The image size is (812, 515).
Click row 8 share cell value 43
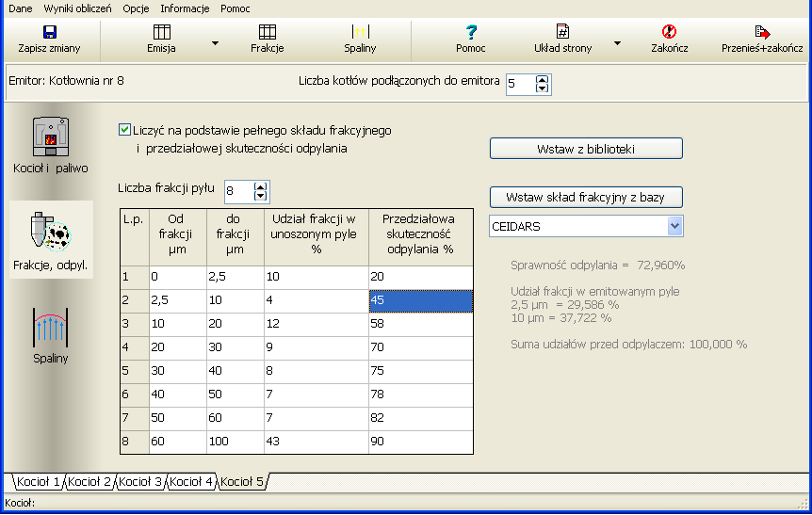pyautogui.click(x=316, y=442)
